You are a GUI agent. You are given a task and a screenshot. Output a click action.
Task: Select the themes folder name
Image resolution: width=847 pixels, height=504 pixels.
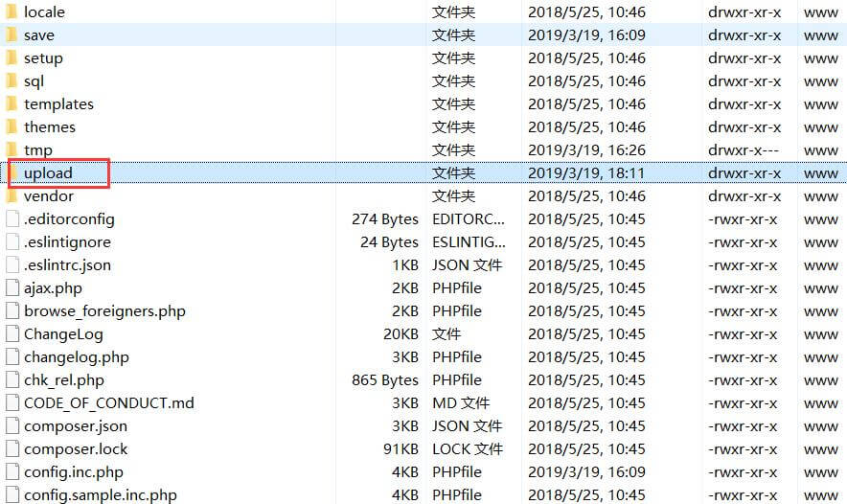tap(49, 126)
